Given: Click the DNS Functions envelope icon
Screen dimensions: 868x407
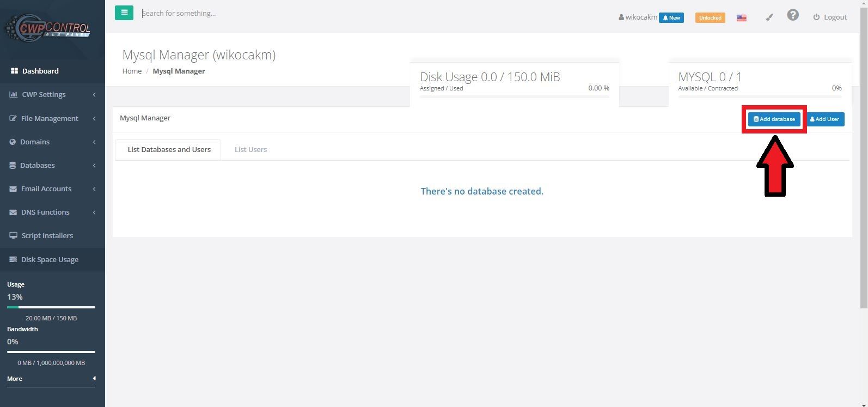Looking at the screenshot, I should 13,212.
